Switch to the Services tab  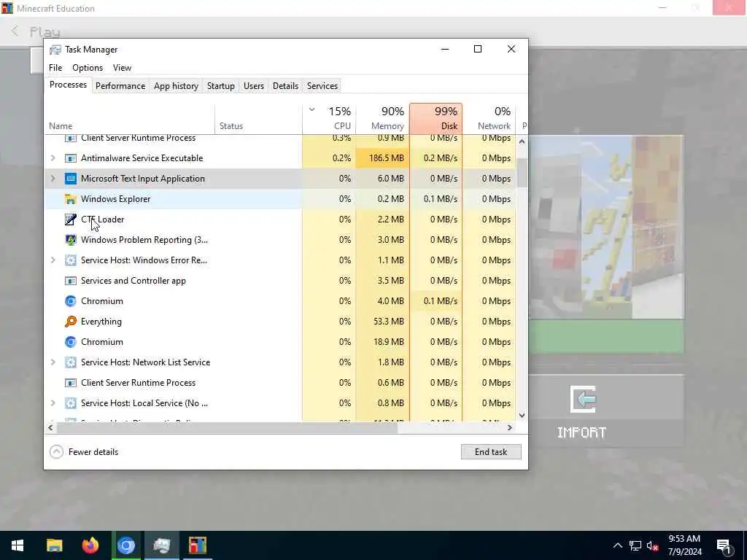click(322, 86)
